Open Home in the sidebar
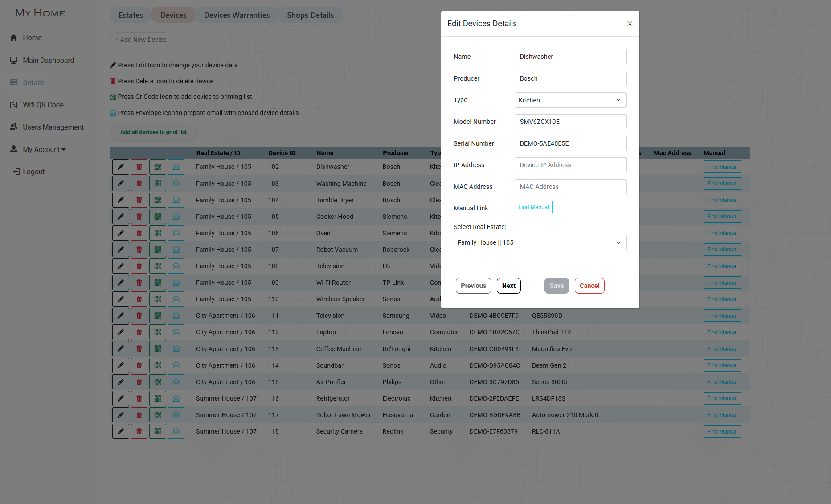 coord(26,38)
